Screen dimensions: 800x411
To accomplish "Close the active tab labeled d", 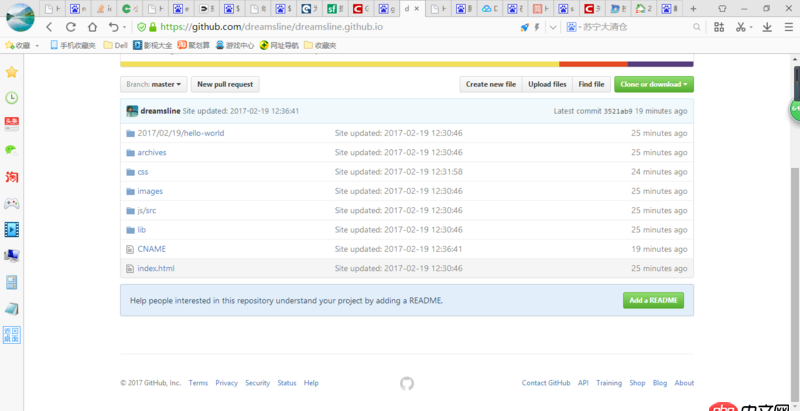I will (x=417, y=9).
